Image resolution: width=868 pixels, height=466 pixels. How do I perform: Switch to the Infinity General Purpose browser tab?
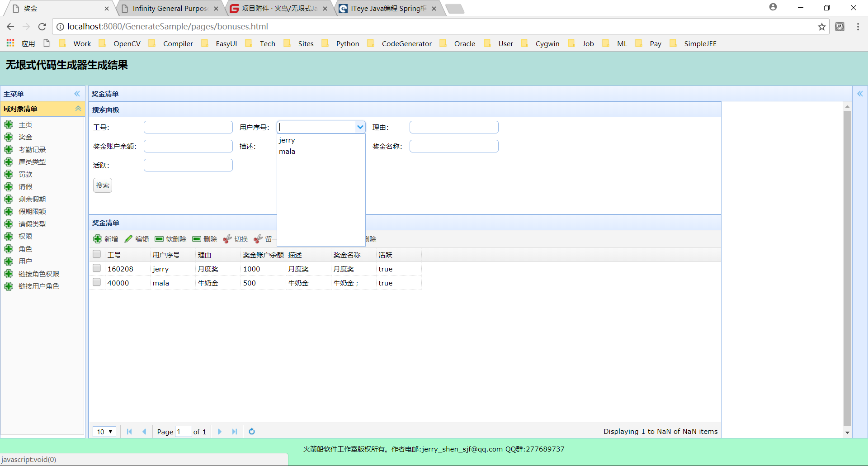tap(170, 9)
